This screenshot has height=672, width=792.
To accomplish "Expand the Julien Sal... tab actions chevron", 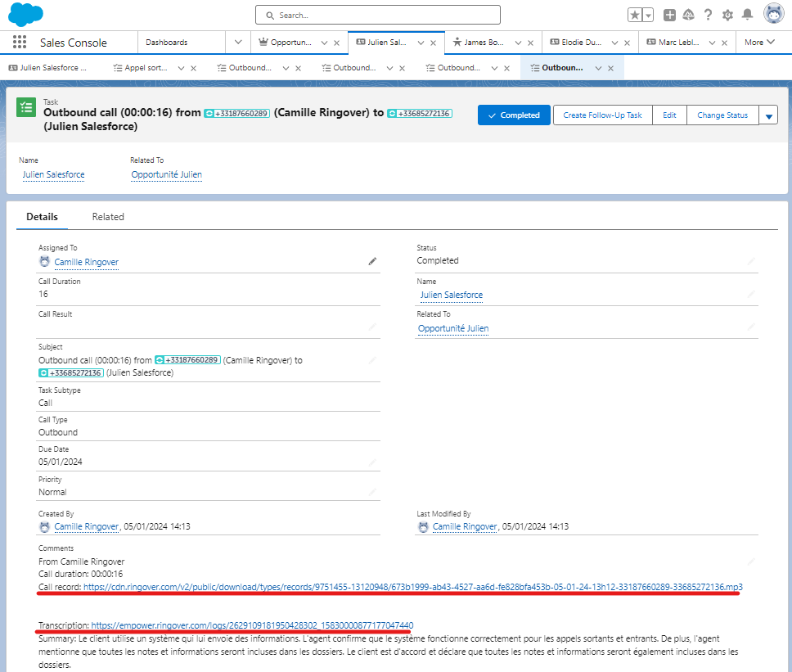I will click(x=421, y=43).
